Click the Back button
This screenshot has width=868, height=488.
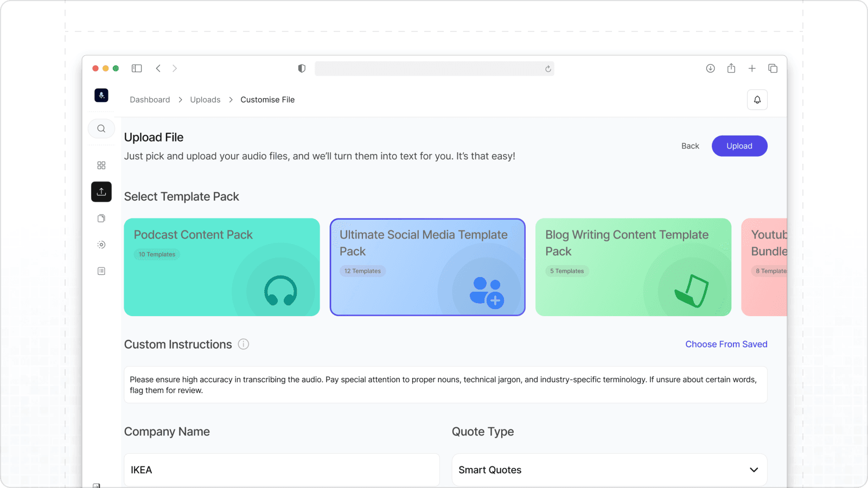(x=690, y=146)
